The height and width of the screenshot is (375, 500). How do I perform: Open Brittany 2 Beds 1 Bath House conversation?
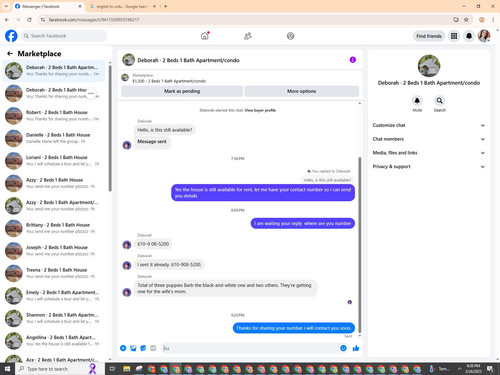pyautogui.click(x=54, y=228)
